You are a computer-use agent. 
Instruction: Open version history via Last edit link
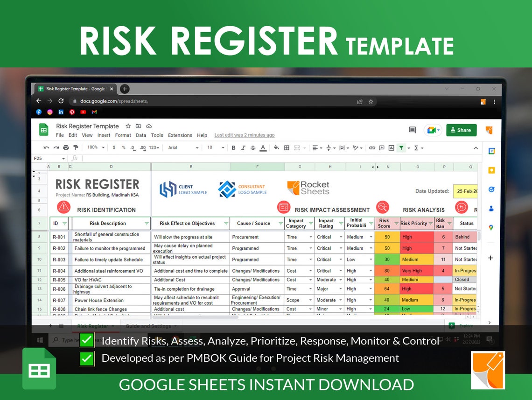click(245, 135)
